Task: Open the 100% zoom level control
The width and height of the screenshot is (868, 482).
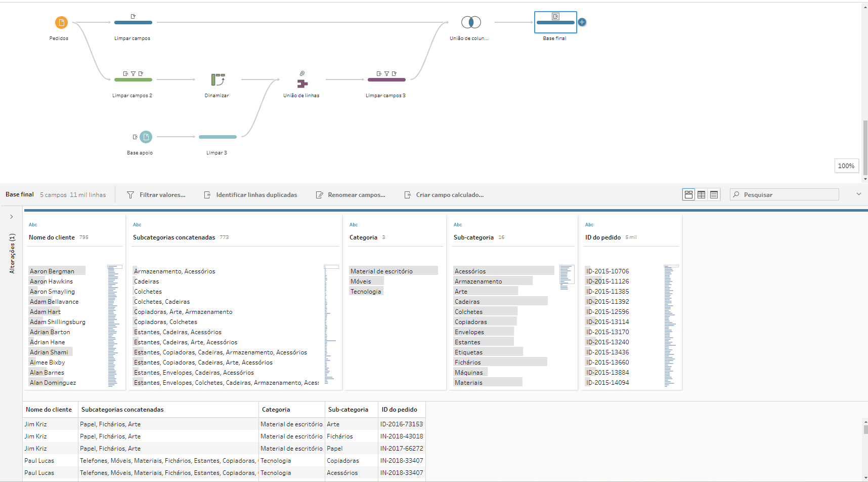Action: coord(846,166)
